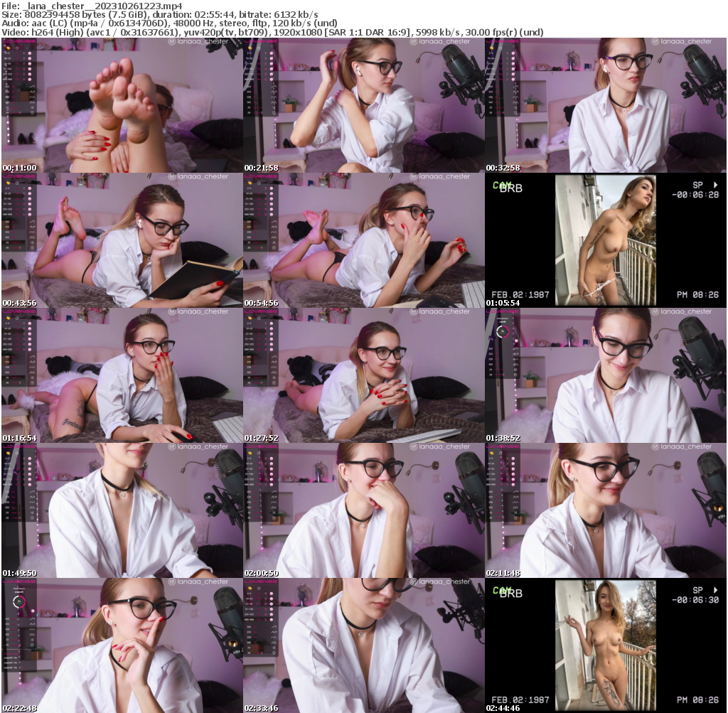This screenshot has height=713, width=728.
Task: Toggle the SP speed mode indicator
Action: coord(697,184)
